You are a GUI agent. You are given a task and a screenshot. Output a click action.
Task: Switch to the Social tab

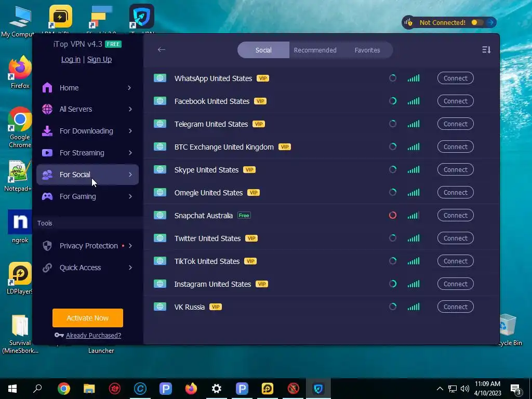click(x=263, y=50)
